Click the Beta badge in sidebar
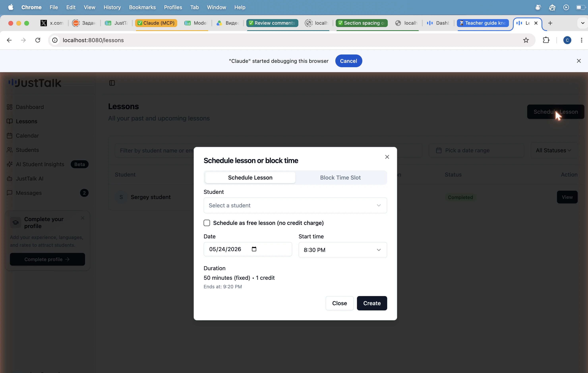The height and width of the screenshot is (373, 588). (x=80, y=164)
